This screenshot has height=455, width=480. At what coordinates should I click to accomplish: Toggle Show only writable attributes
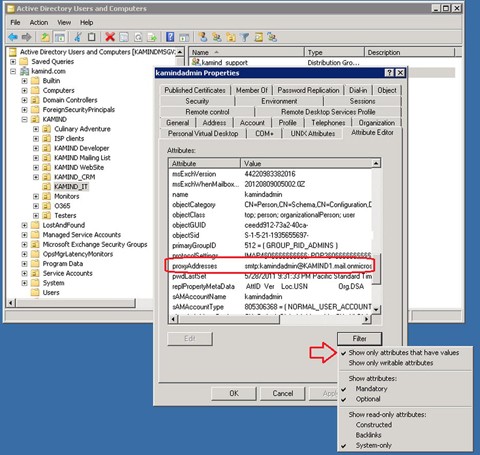[391, 363]
